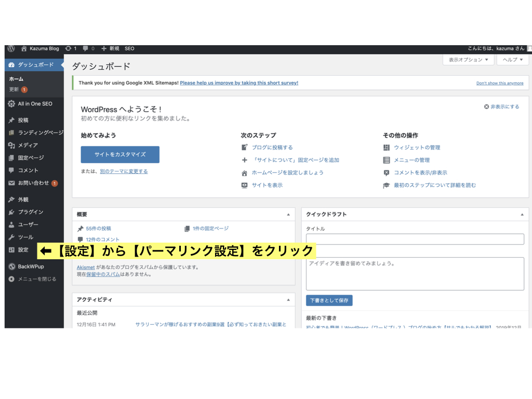Click the Settings (設定) sliders icon

(x=11, y=250)
